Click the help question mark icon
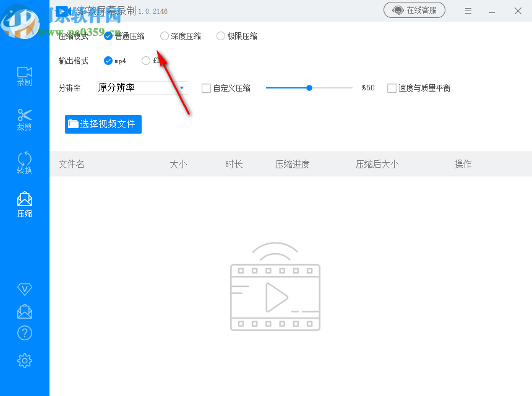 (24, 333)
